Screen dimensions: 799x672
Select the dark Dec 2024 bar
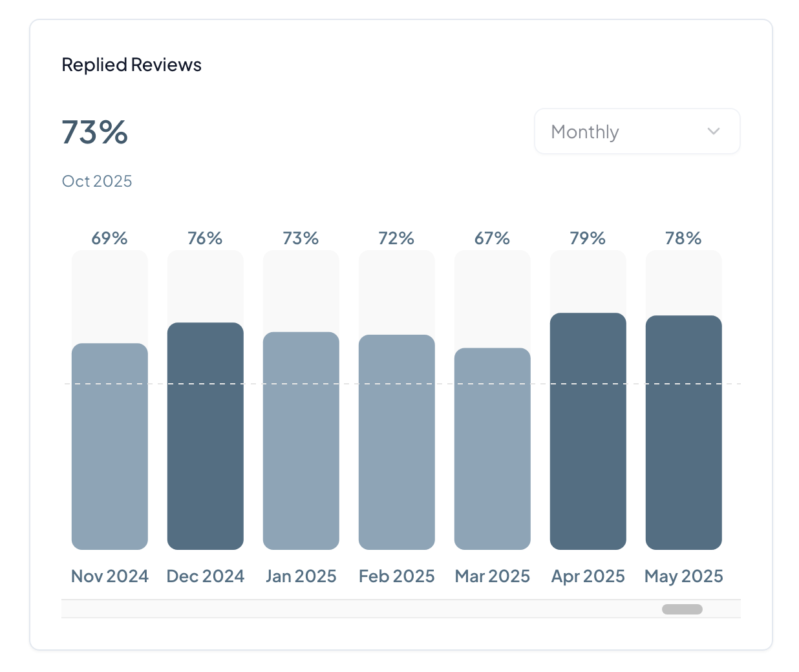tap(206, 436)
